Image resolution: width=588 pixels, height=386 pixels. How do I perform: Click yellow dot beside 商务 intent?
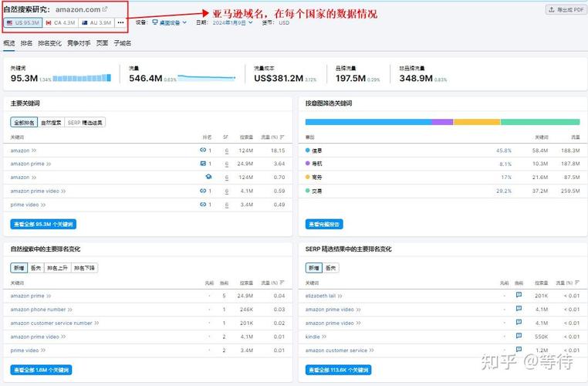(307, 177)
